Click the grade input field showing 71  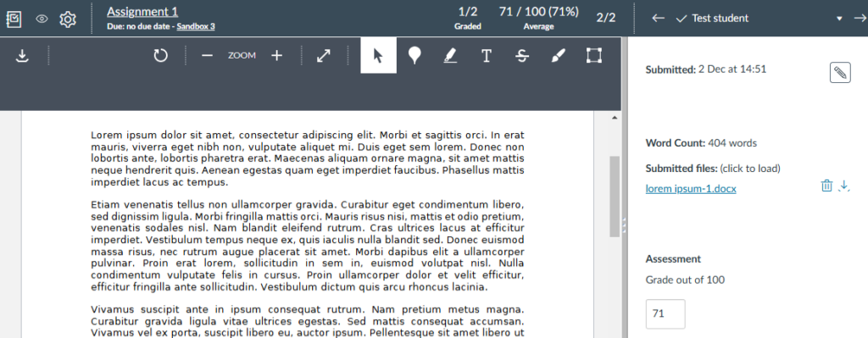pos(665,313)
